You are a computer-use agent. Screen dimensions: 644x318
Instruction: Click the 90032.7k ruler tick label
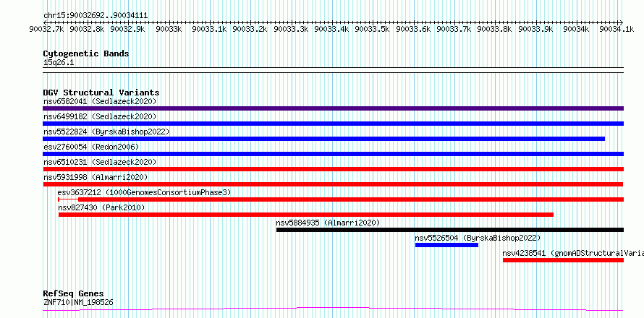pos(47,29)
